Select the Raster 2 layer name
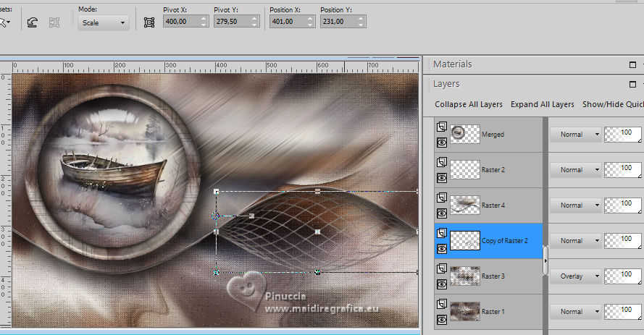Viewport: 644px width, 335px height. [x=493, y=170]
